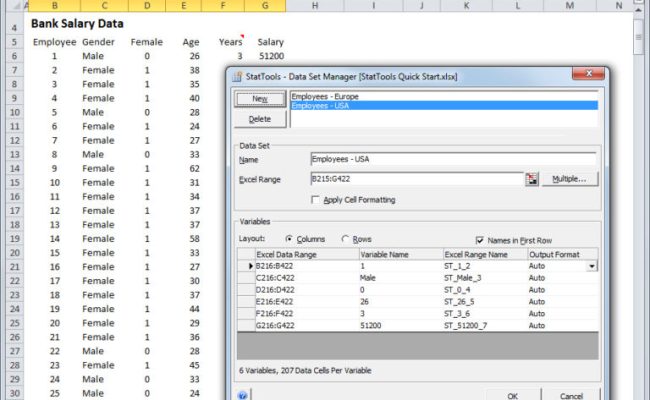Close the Data Set Manager dialog
This screenshot has width=650, height=400.
[588, 73]
